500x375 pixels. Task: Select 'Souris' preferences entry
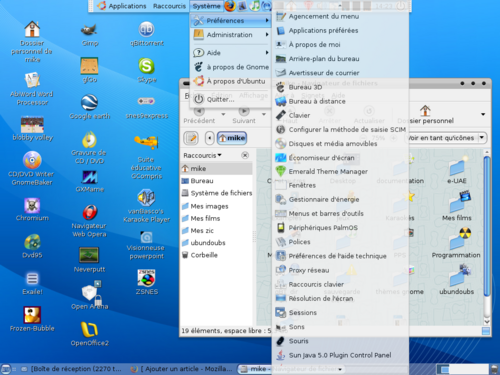click(340, 341)
